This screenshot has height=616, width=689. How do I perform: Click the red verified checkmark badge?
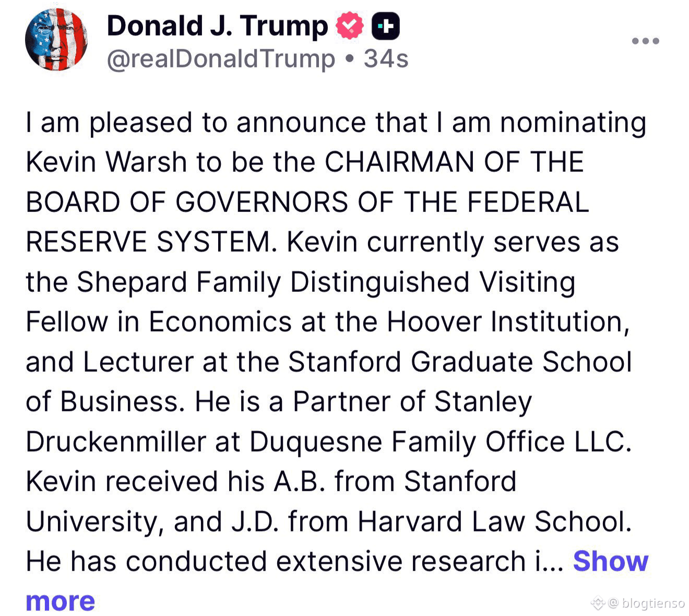point(349,27)
